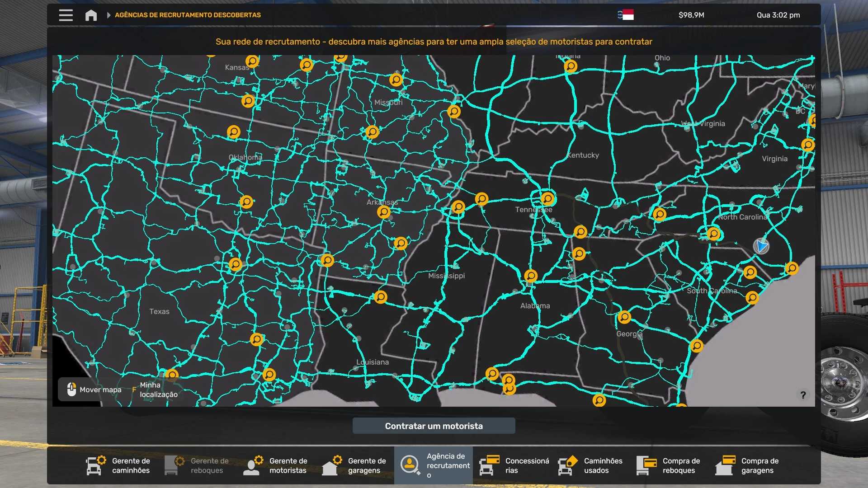Open Gerente de caminhões tab
This screenshot has width=868, height=488.
point(118,465)
